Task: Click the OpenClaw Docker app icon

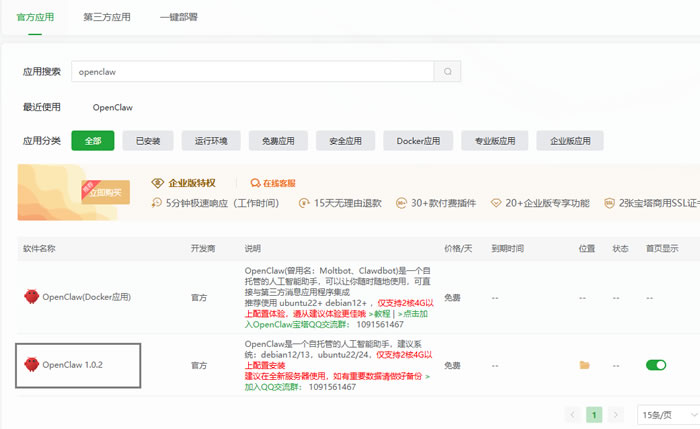Action: (32, 297)
